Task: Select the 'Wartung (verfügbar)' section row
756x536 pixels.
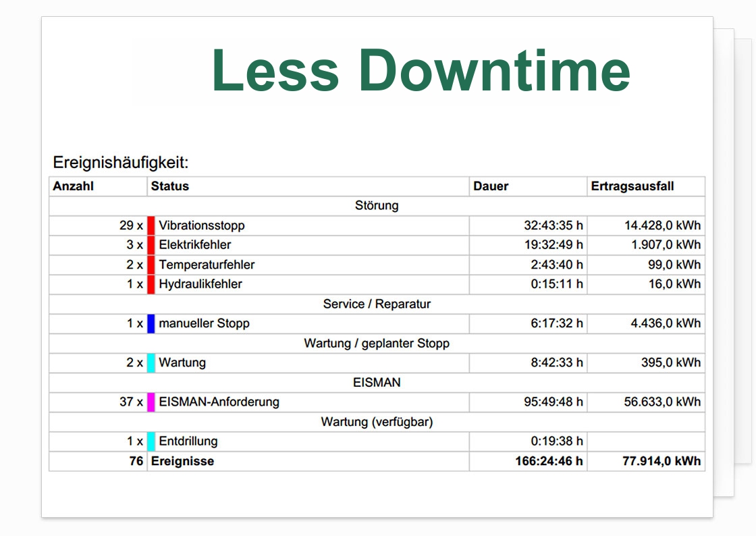Action: [377, 422]
